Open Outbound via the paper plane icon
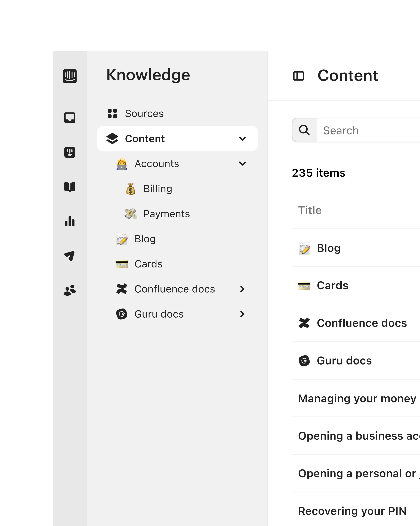 (x=70, y=256)
